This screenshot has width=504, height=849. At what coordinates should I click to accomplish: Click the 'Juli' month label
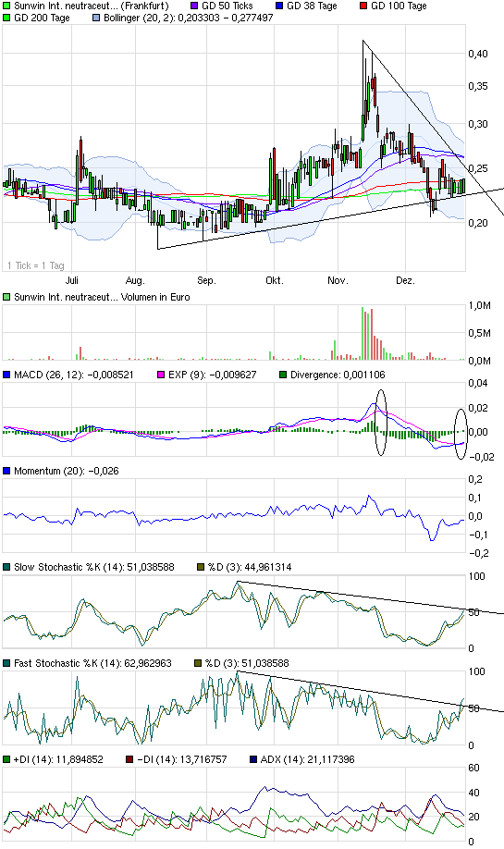72,280
